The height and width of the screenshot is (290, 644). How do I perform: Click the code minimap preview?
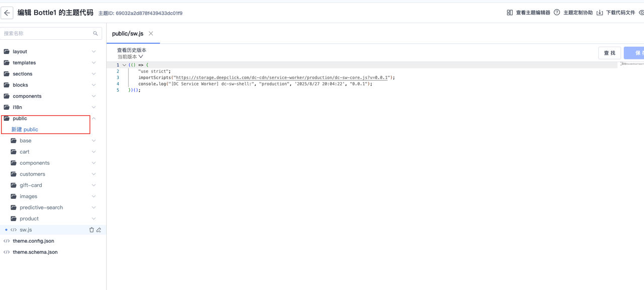(x=632, y=64)
